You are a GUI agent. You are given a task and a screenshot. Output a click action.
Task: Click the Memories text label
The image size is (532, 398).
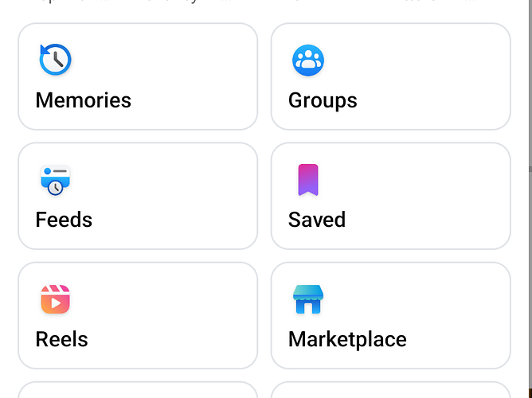83,100
